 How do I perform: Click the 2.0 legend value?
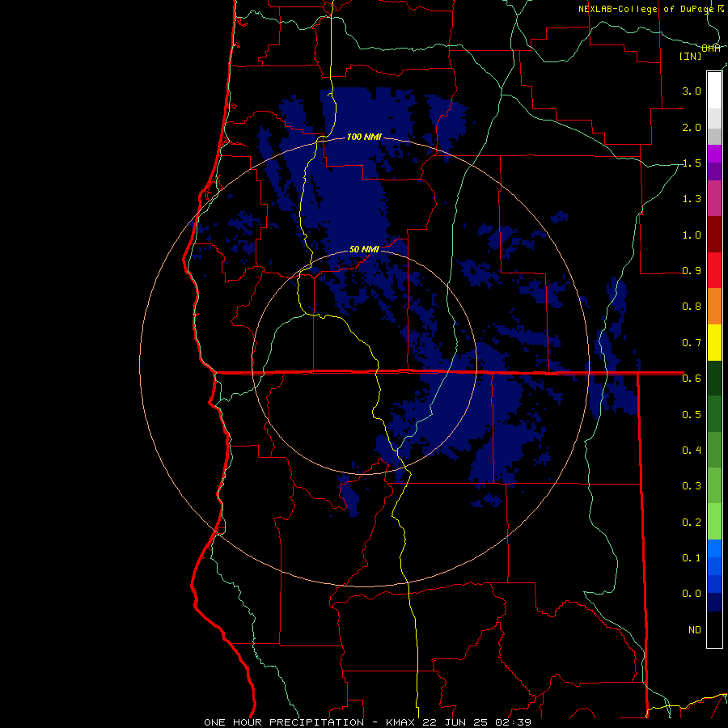[692, 127]
